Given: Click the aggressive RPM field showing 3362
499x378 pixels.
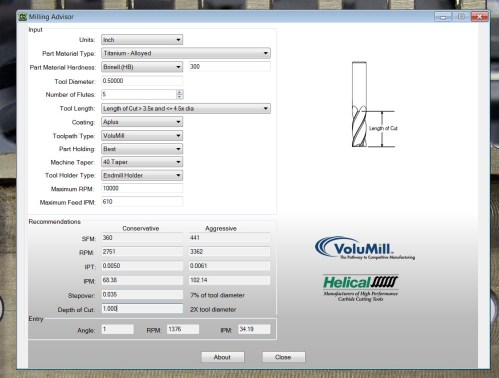Looking at the screenshot, I should [x=230, y=252].
